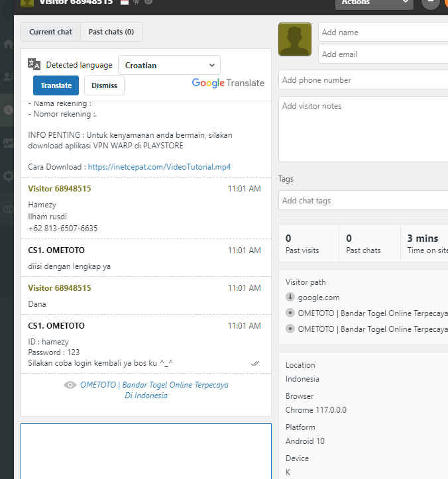Switch to the Current chat tab
This screenshot has height=479, width=448.
(51, 32)
